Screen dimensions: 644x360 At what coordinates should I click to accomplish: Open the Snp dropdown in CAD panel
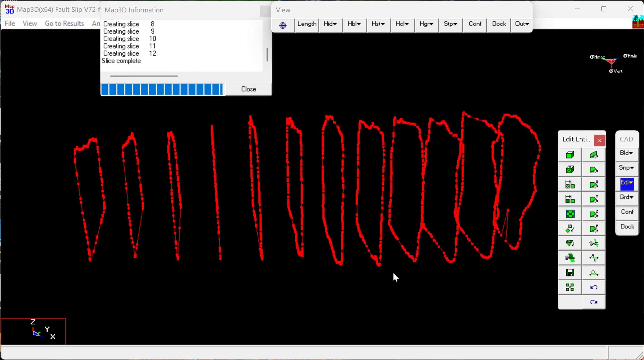[626, 168]
